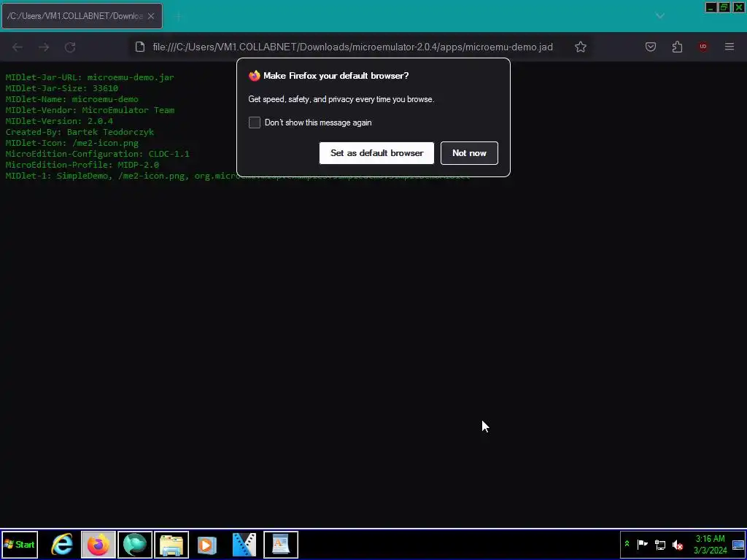Screen dimensions: 747x560
Task: Open the blue film-strip taskbar application
Action: 244,544
